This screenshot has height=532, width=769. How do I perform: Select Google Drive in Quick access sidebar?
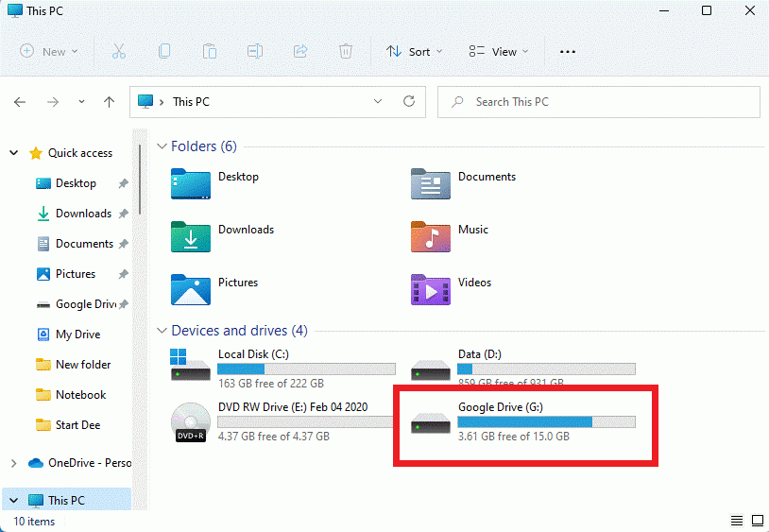[85, 304]
